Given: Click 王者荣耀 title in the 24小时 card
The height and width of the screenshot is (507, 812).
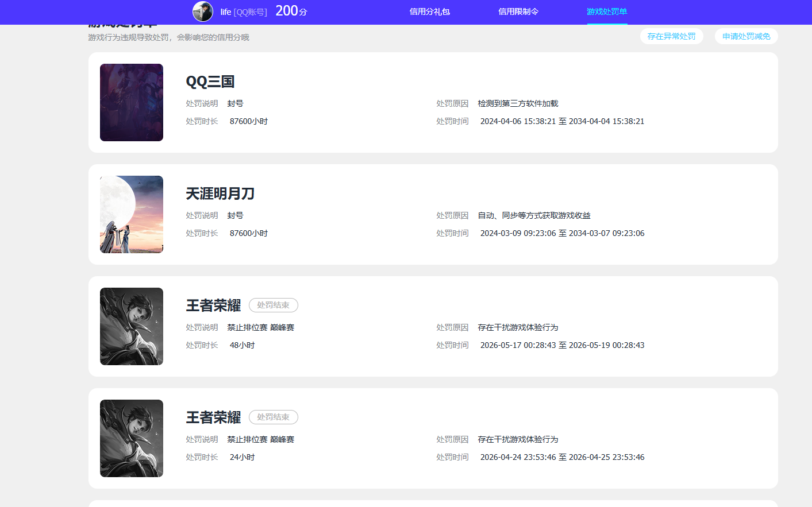Looking at the screenshot, I should pyautogui.click(x=213, y=417).
